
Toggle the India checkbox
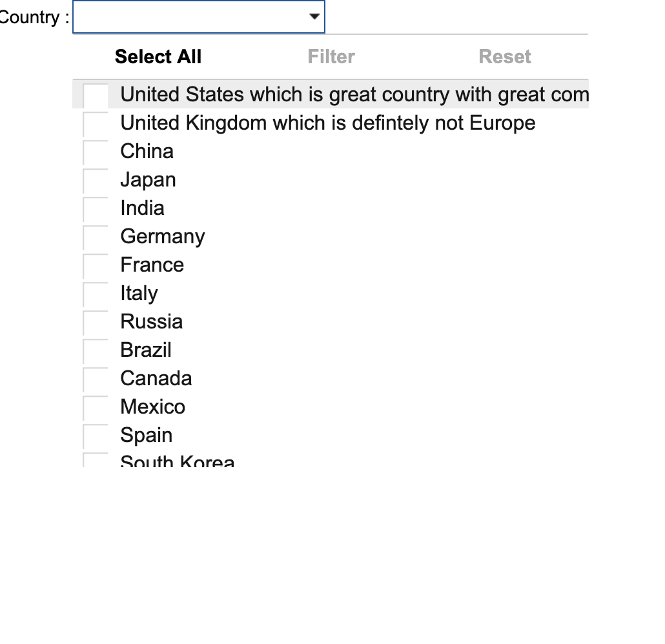(96, 209)
